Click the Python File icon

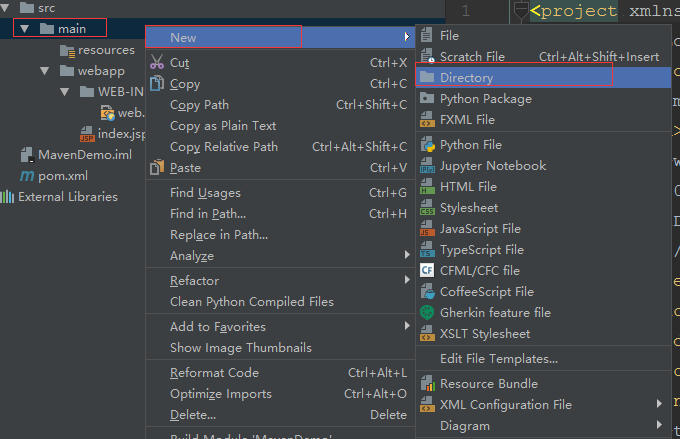[427, 144]
